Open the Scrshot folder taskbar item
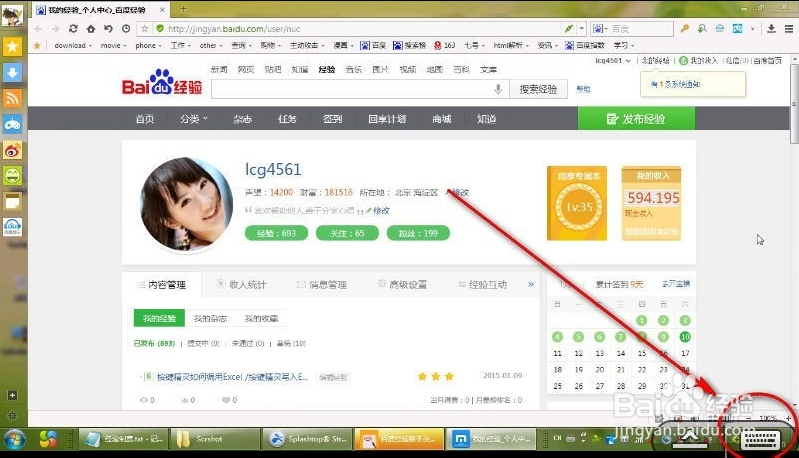The height and width of the screenshot is (458, 799). point(214,439)
